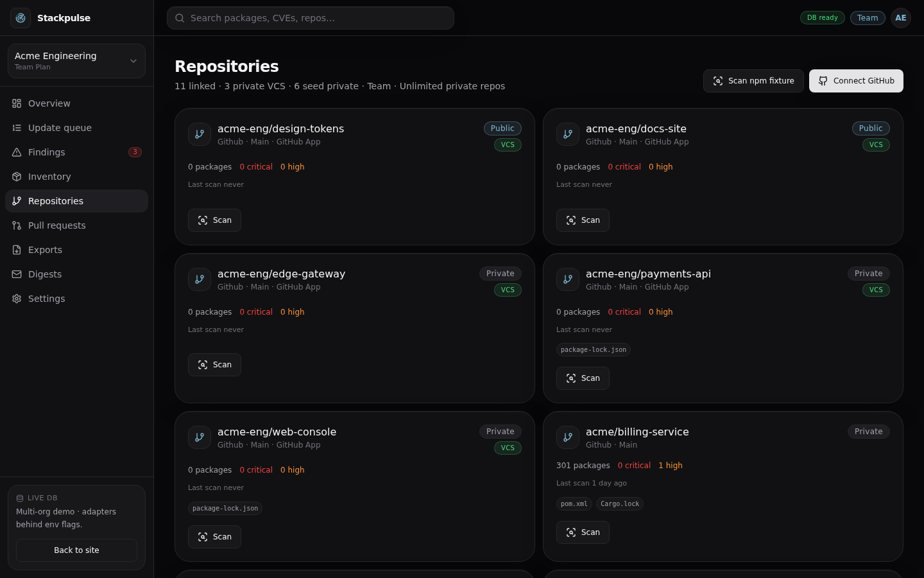Click 'Last scan 1 day ago' text
924x578 pixels.
(x=592, y=483)
